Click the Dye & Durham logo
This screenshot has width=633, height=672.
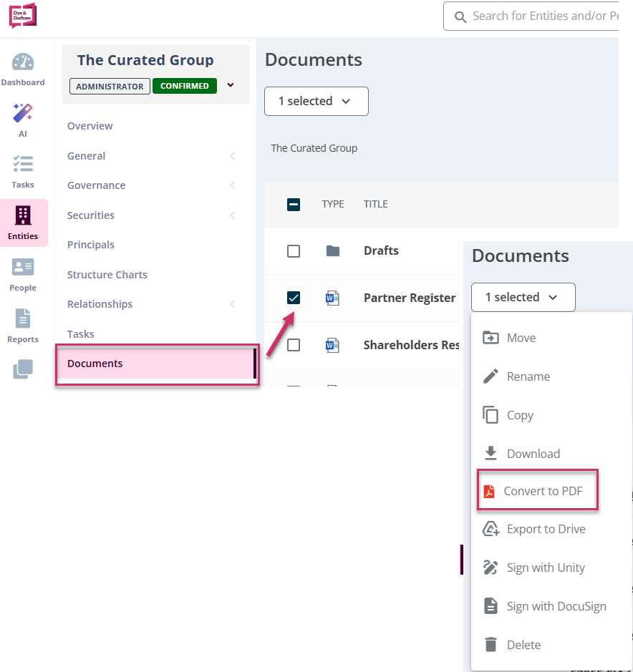[23, 16]
